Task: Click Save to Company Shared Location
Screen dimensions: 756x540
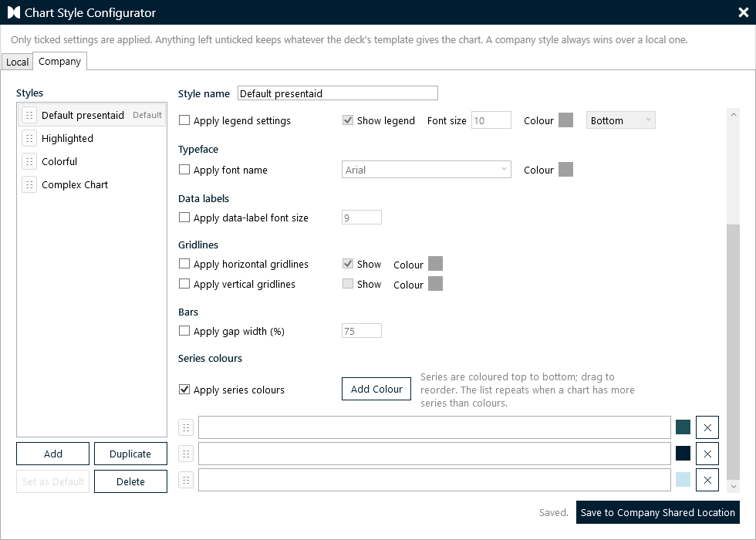Action: [657, 512]
